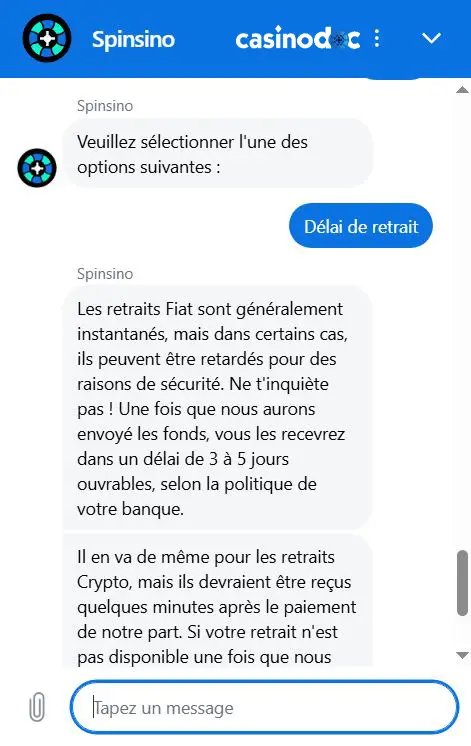The width and height of the screenshot is (471, 746).
Task: Click the Spinsino logo in the chat header
Action: pyautogui.click(x=47, y=38)
